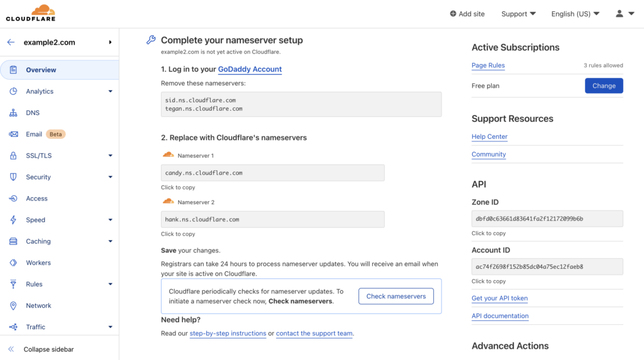The width and height of the screenshot is (644, 360).
Task: Open the user account profile menu
Action: (x=625, y=14)
